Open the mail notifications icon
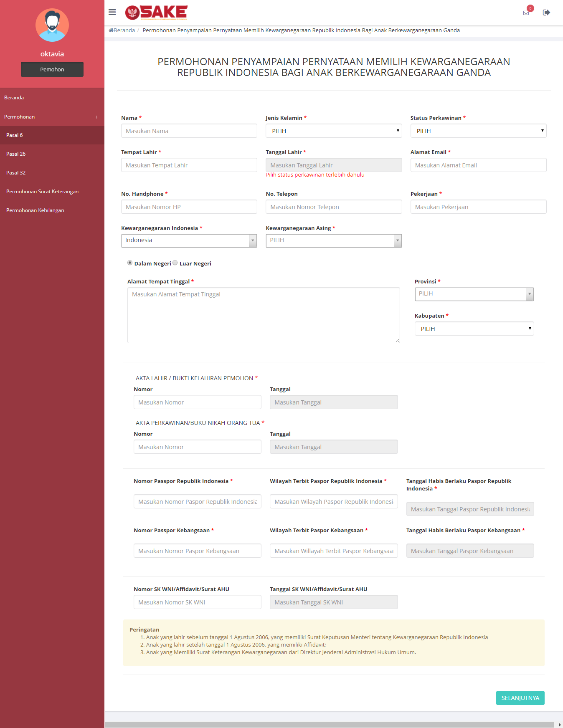 pos(526,13)
